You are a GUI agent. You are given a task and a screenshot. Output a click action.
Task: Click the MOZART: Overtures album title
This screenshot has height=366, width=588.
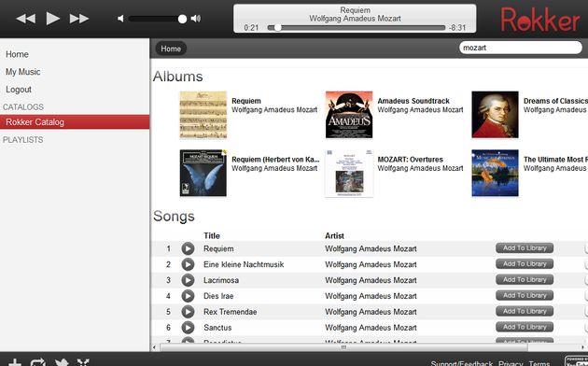click(x=411, y=160)
